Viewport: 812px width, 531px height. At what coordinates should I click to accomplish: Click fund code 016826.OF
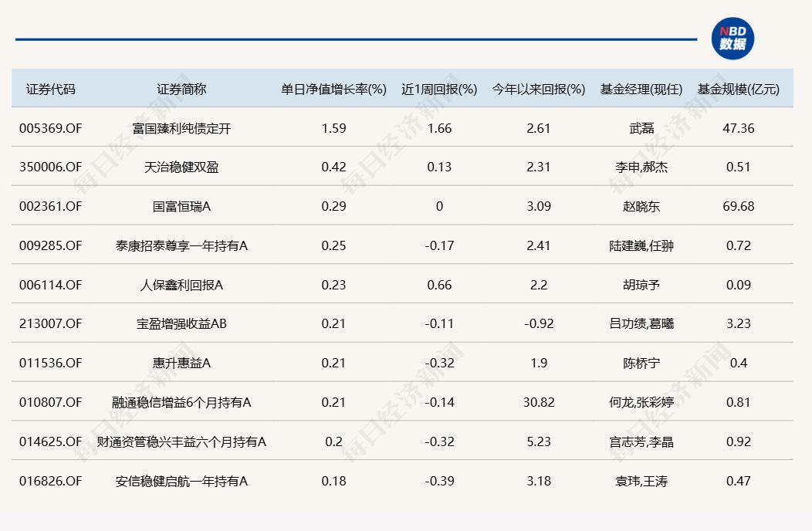[x=50, y=481]
